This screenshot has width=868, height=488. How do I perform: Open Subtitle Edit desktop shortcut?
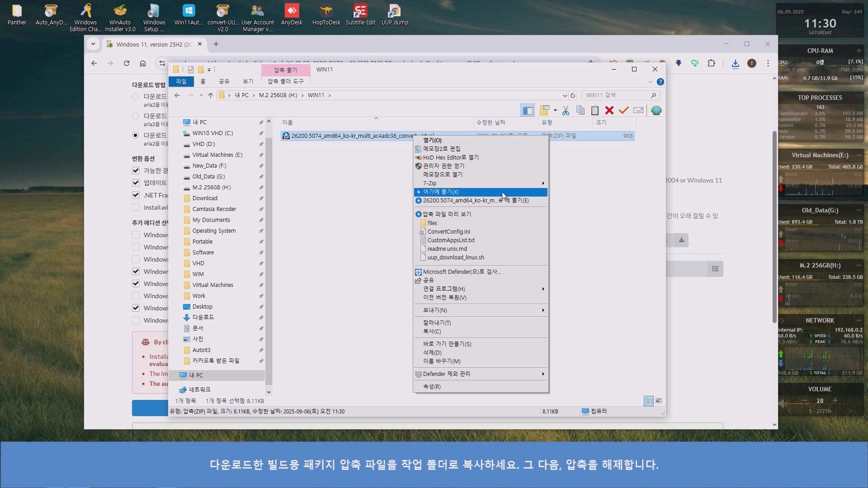(x=360, y=15)
